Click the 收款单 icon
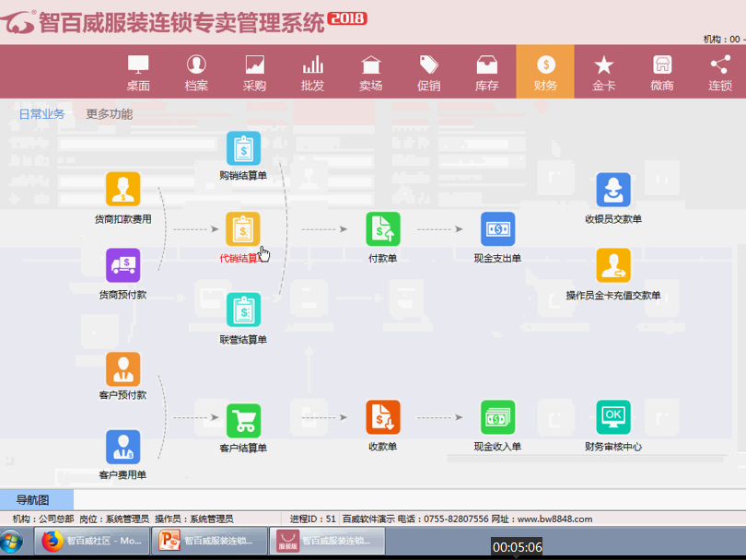The width and height of the screenshot is (746, 560). (x=383, y=416)
